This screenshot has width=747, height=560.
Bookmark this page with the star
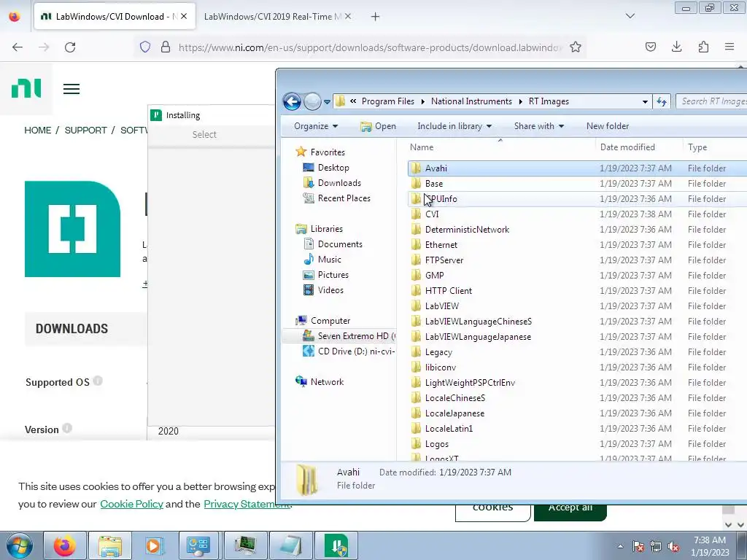pyautogui.click(x=576, y=47)
